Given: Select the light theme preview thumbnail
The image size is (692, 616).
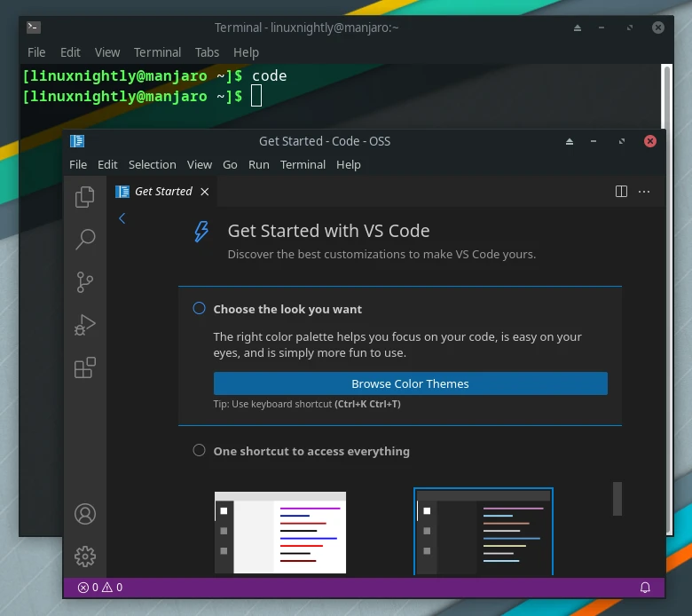Looking at the screenshot, I should (x=280, y=532).
